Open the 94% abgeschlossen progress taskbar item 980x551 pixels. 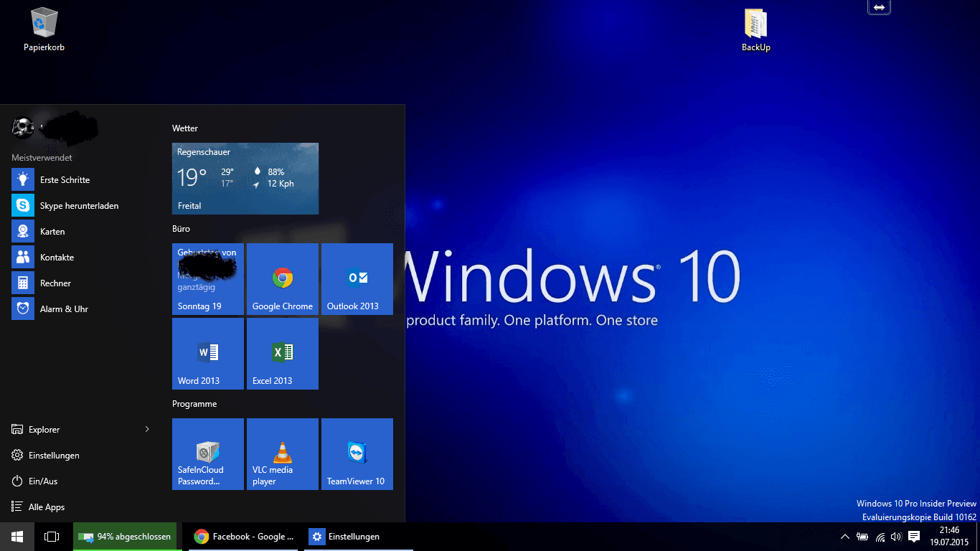coord(125,537)
